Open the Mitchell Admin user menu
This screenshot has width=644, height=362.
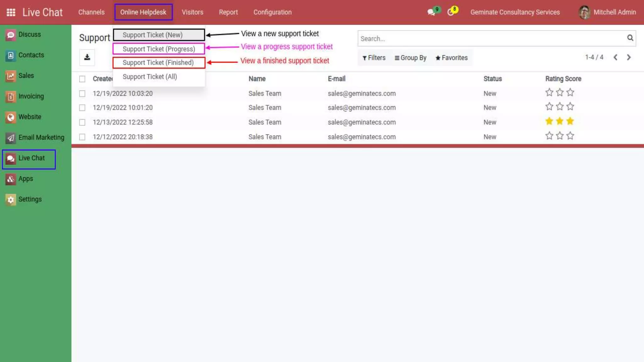click(x=607, y=12)
